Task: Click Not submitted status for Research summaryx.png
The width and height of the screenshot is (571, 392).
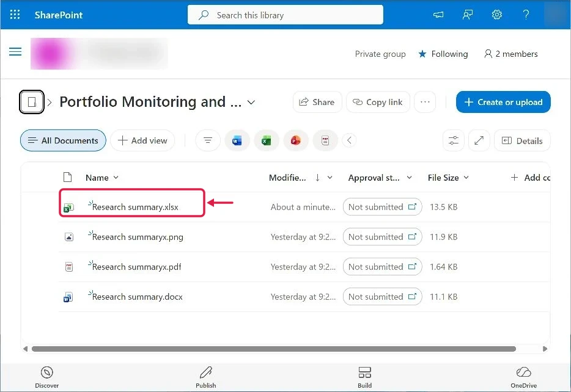Action: point(382,237)
